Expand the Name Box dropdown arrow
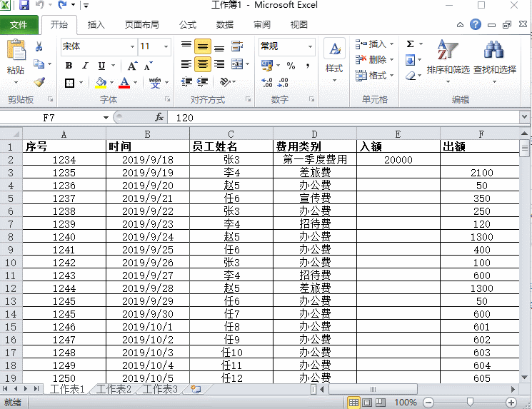Viewport: 532px width, 409px height. coord(106,118)
